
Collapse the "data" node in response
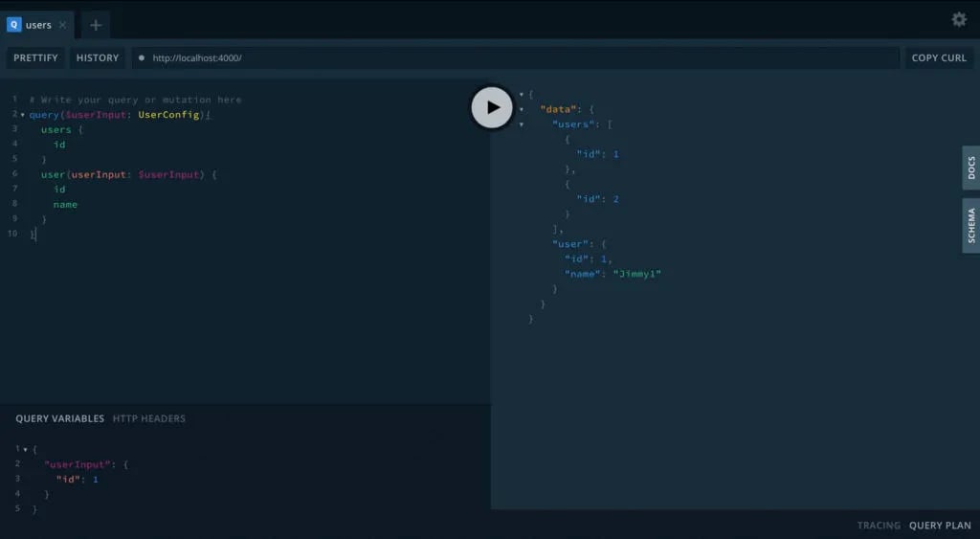point(522,109)
